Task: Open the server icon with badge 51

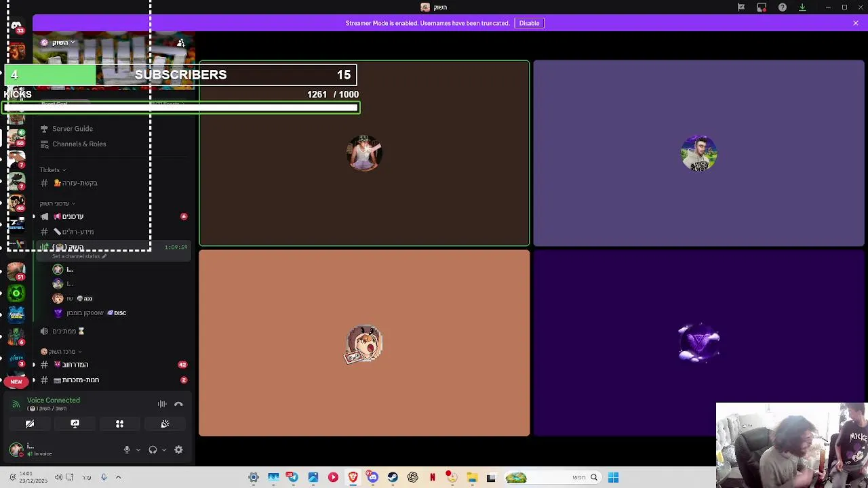Action: click(16, 271)
